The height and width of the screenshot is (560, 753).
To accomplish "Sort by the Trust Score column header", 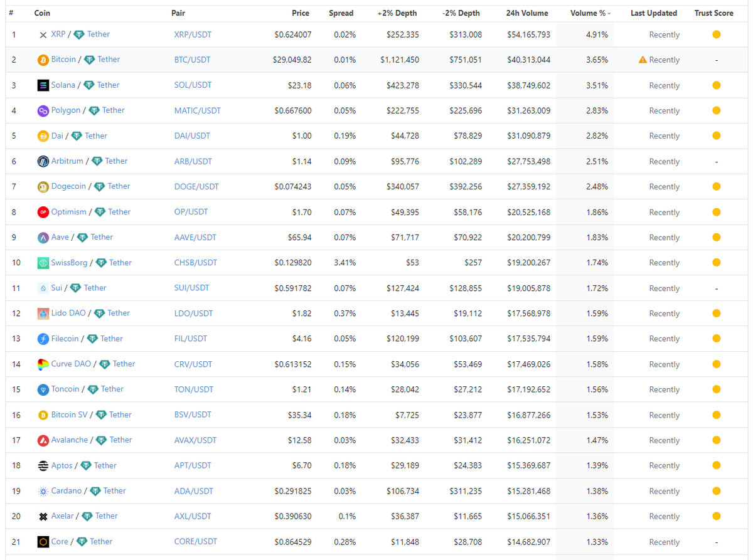I will coord(714,13).
